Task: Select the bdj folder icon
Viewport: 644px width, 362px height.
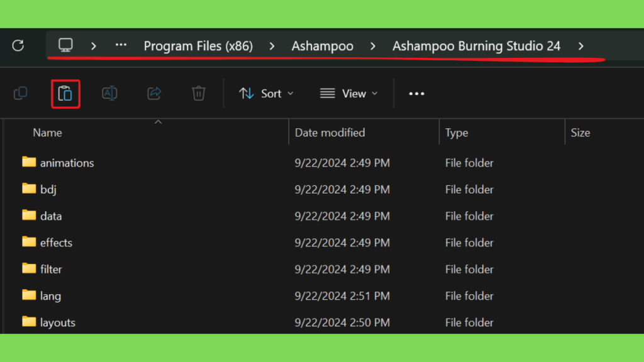Action: coord(29,189)
